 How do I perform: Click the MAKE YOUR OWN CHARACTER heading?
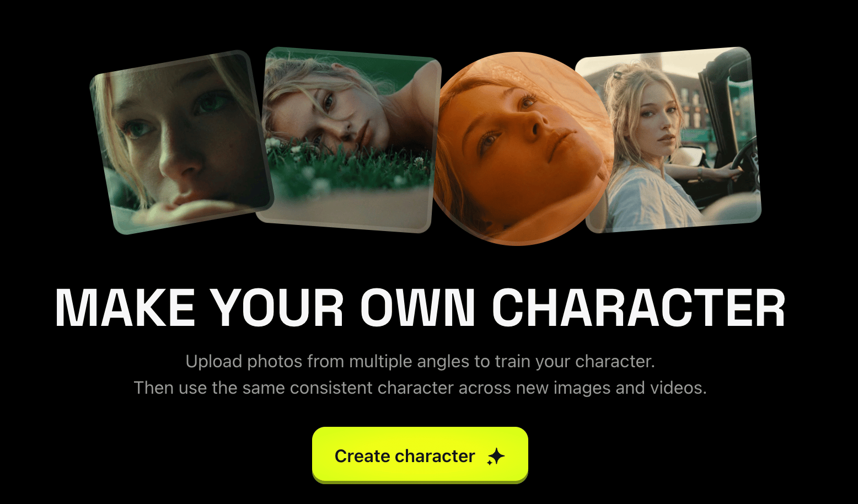coord(420,309)
